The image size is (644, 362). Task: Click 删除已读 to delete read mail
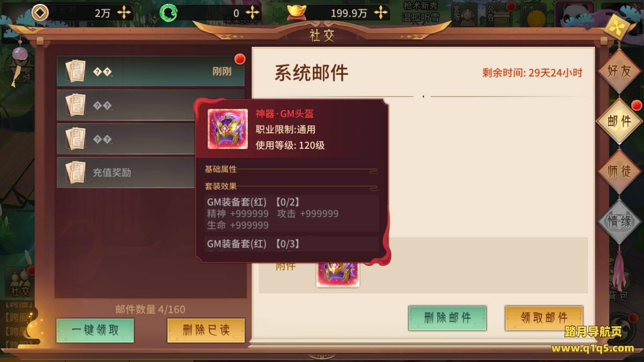coord(206,330)
